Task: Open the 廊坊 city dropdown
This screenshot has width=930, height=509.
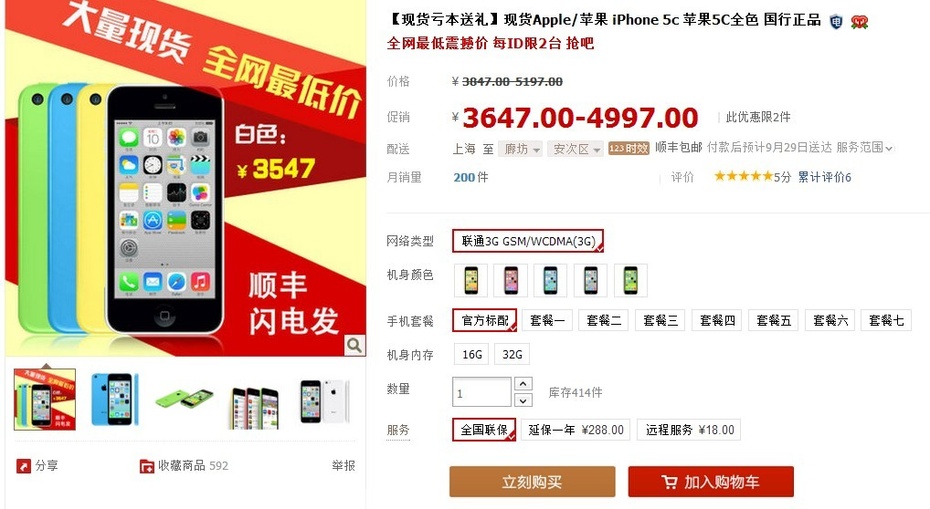Action: (x=520, y=149)
